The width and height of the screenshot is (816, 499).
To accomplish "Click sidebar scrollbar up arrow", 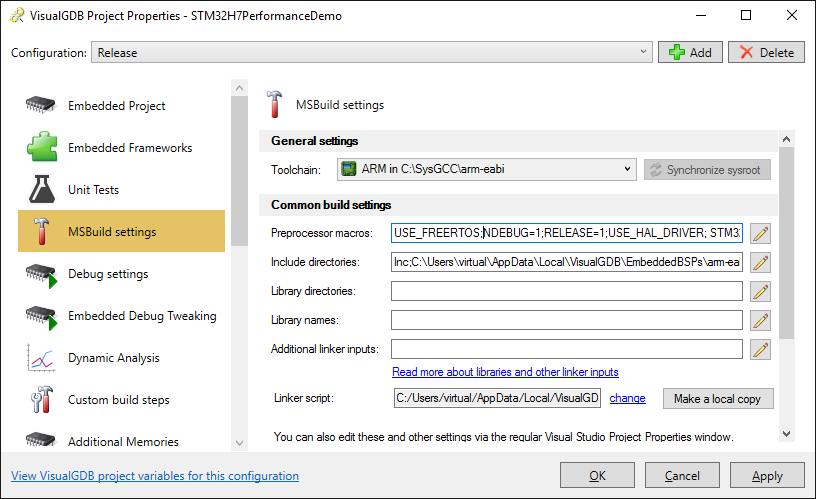I will tap(239, 88).
